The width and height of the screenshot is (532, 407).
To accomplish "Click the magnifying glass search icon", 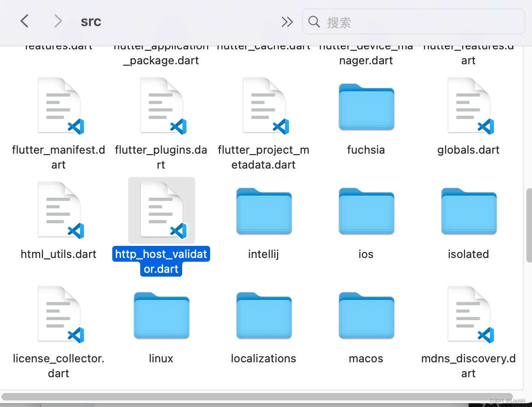I will (x=314, y=22).
